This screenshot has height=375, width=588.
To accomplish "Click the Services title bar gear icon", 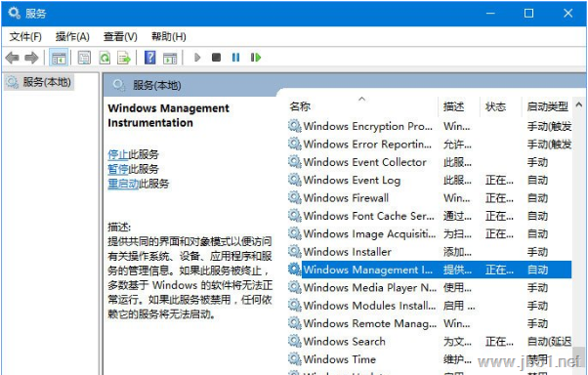I will pos(15,14).
